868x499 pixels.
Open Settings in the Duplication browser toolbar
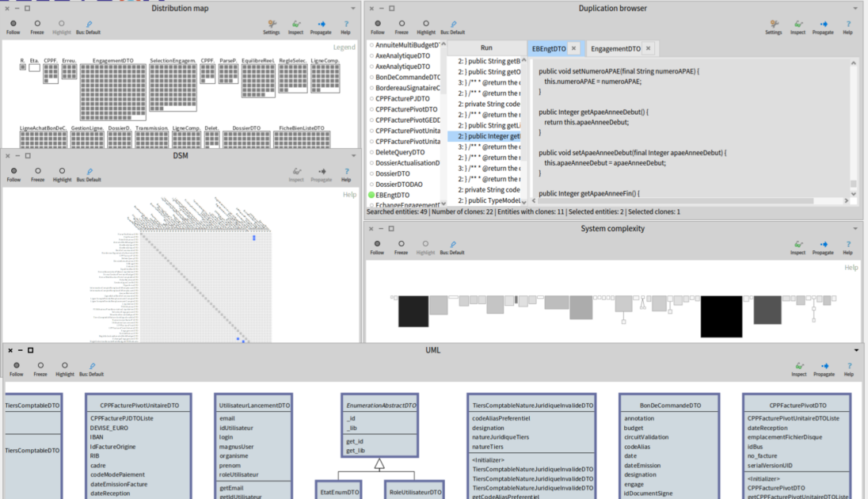(x=773, y=27)
